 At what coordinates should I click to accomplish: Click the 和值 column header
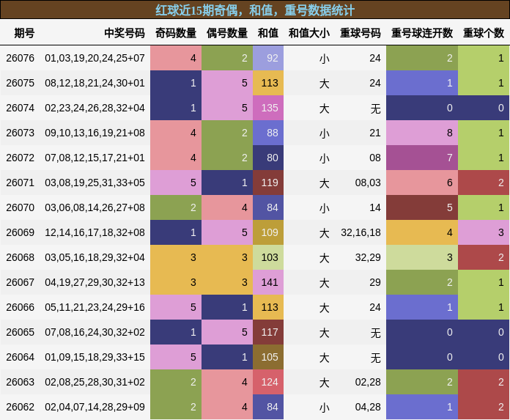click(x=268, y=33)
